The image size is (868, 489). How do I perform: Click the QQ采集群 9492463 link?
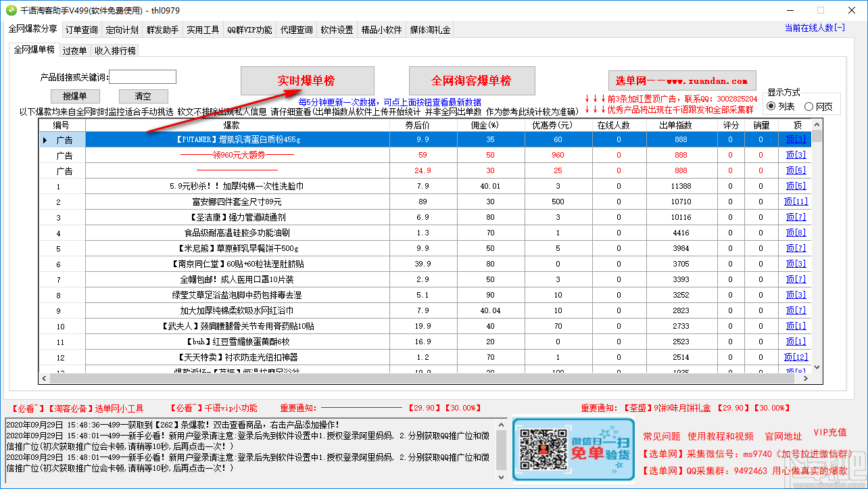point(744,470)
